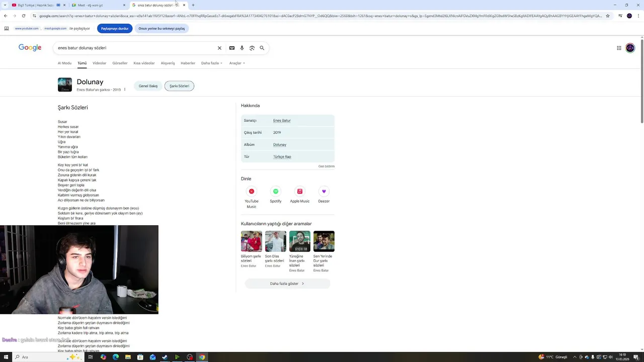Open the Chrome profile icon in toolbar

[x=629, y=16]
